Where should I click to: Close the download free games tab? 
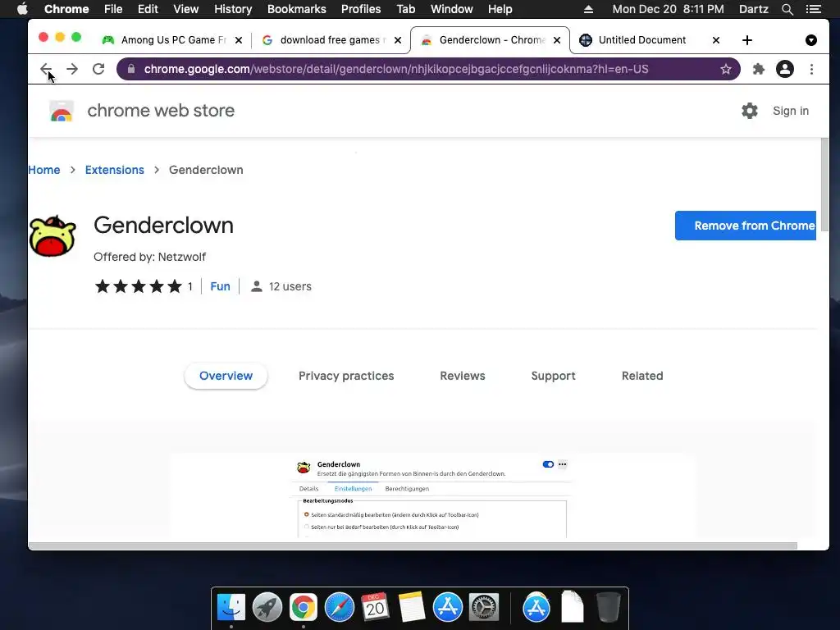pyautogui.click(x=398, y=40)
